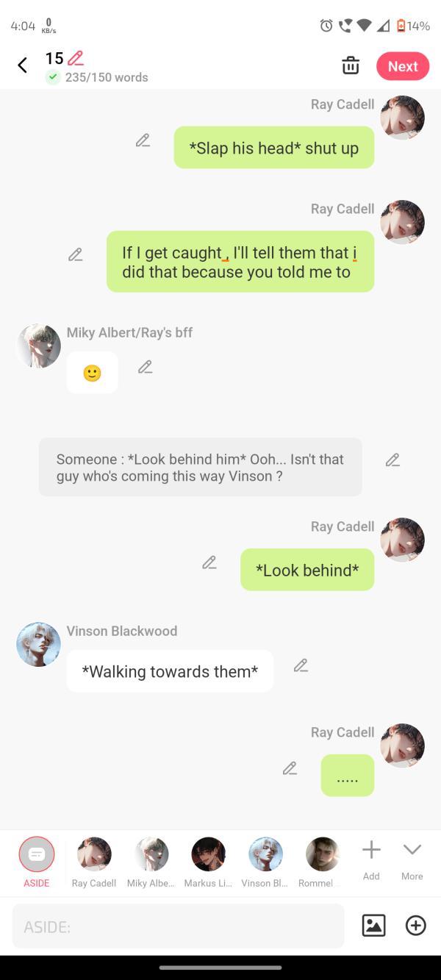This screenshot has height=980, width=441.
Task: Edit the "Look behind" message
Action: click(209, 562)
